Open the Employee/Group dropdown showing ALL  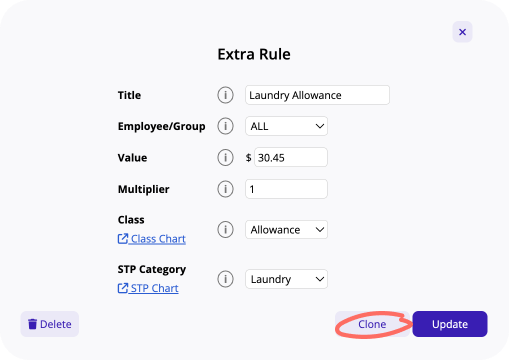(287, 126)
